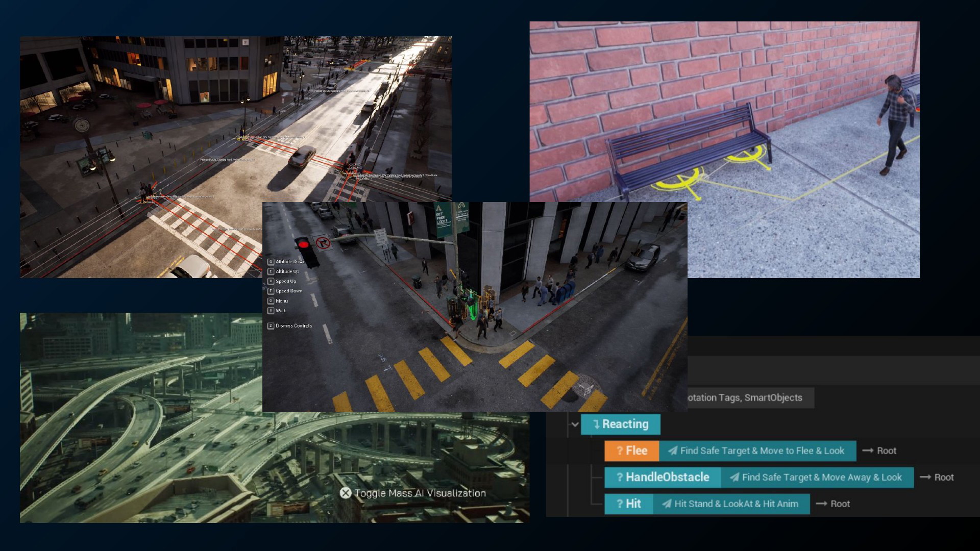Open the Find Safe Target & Move Away & Look task
Viewport: 980px width, 551px height.
pos(817,478)
